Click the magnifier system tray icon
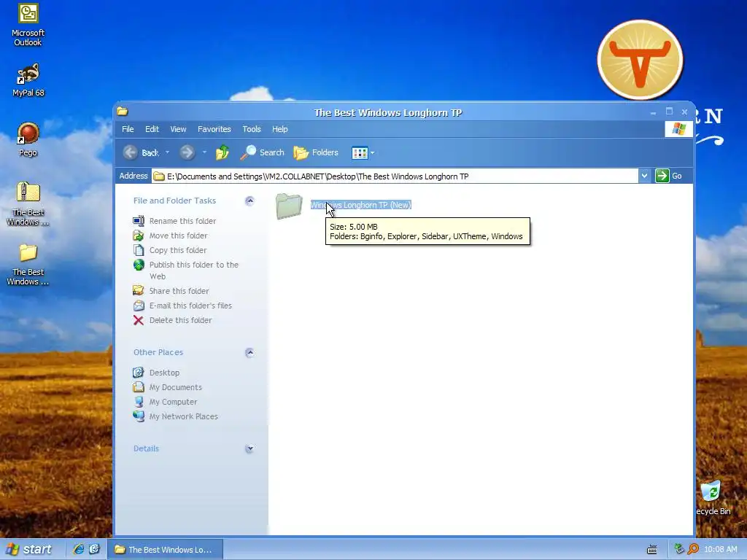This screenshot has height=560, width=747. (x=693, y=549)
